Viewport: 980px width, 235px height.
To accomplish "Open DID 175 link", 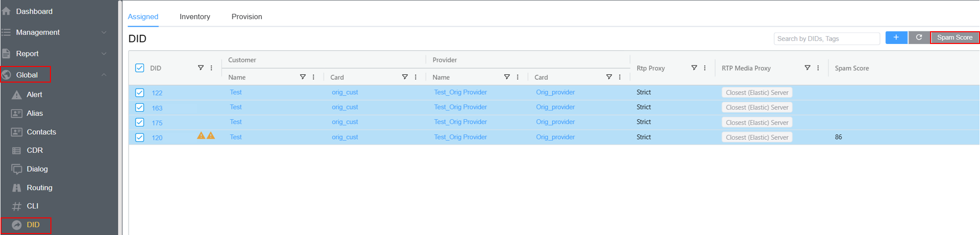I will pyautogui.click(x=157, y=123).
